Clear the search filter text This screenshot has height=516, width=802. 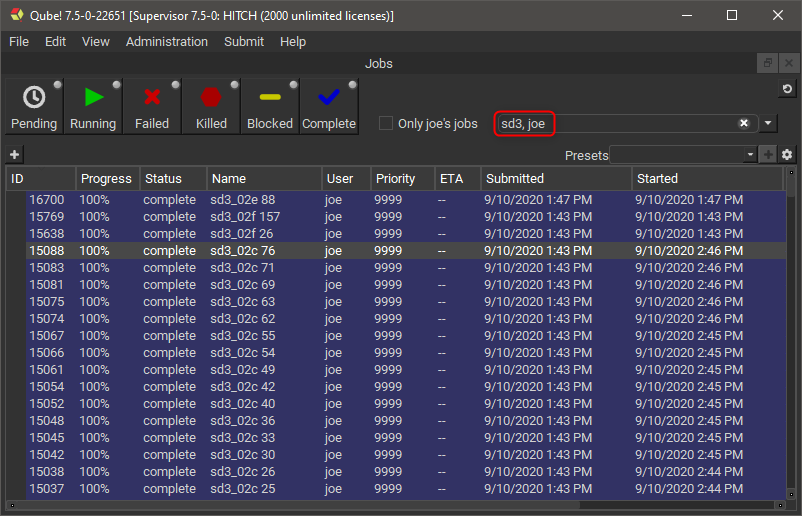(x=744, y=123)
